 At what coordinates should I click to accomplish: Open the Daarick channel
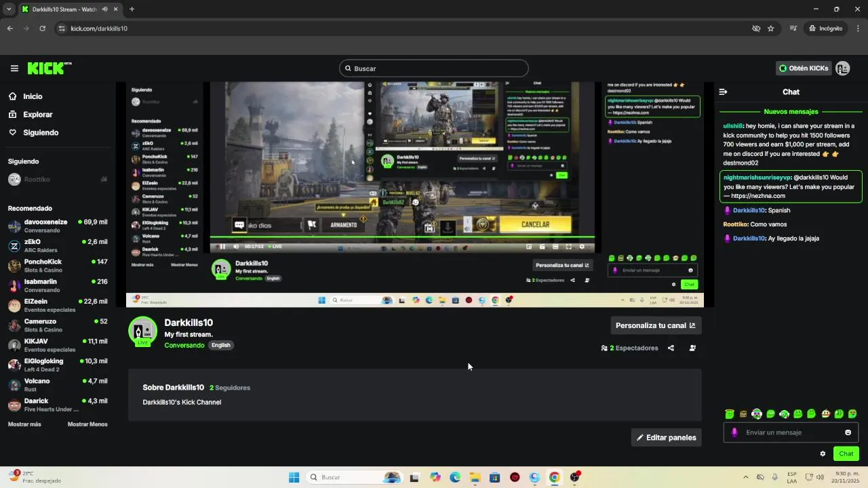pyautogui.click(x=58, y=405)
